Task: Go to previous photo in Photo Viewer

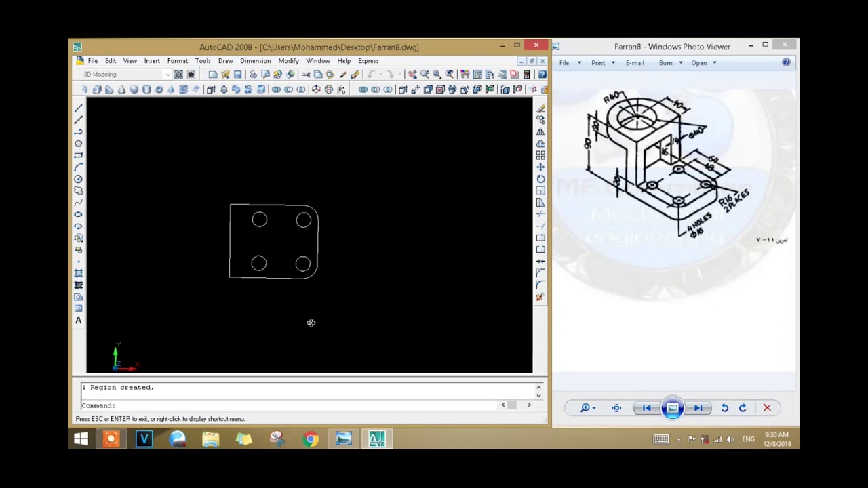Action: tap(646, 408)
